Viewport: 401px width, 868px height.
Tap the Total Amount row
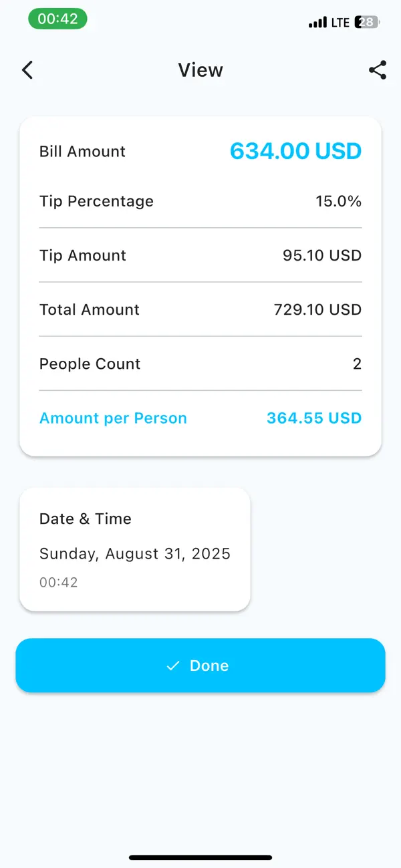point(200,309)
